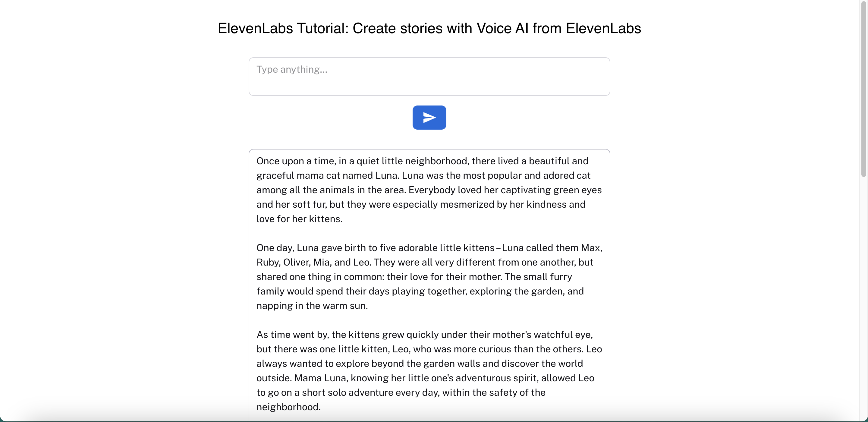The image size is (868, 422).
Task: Click the 'One day, Luna gave birth' paragraph
Action: [421, 277]
